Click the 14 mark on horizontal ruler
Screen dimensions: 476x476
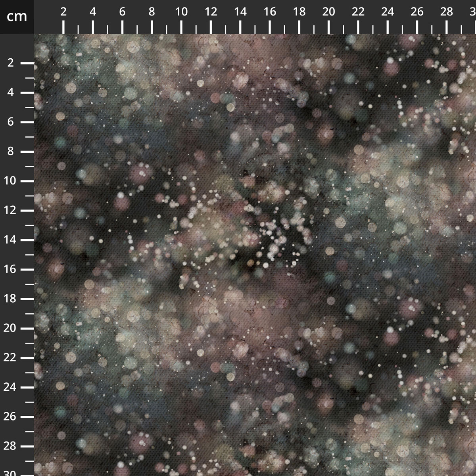coord(240,12)
